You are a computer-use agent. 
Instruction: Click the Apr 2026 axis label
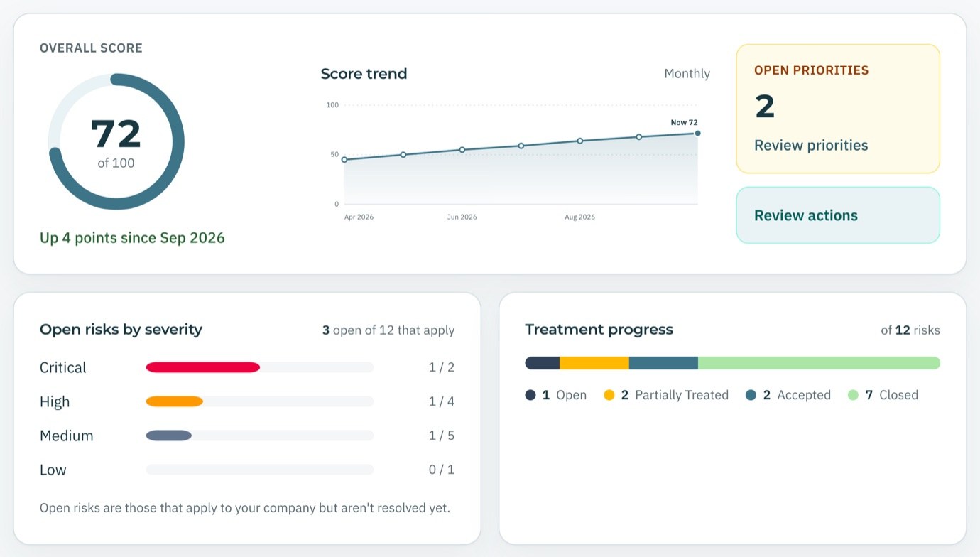[359, 217]
